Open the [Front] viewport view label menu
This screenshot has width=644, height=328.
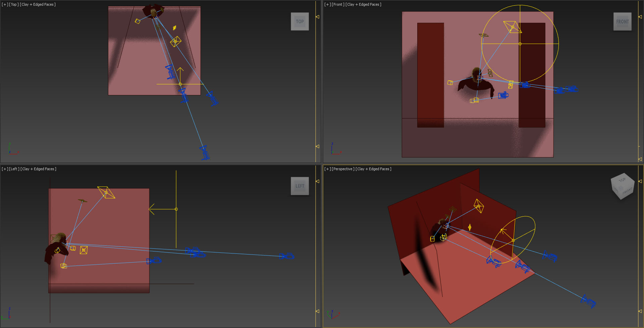tap(338, 4)
